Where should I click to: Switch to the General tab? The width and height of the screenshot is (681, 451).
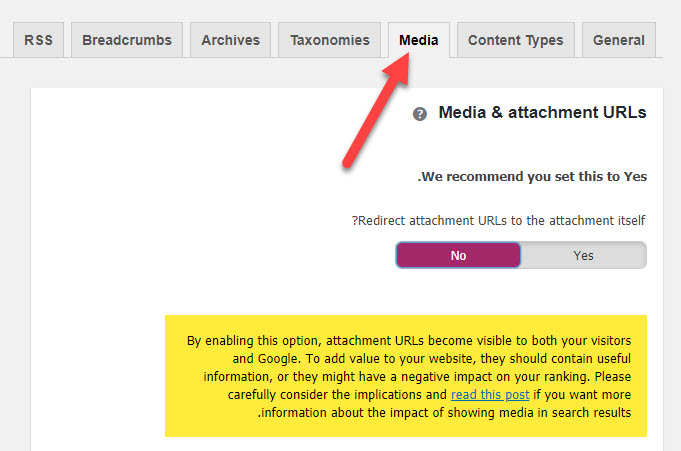[x=618, y=40]
